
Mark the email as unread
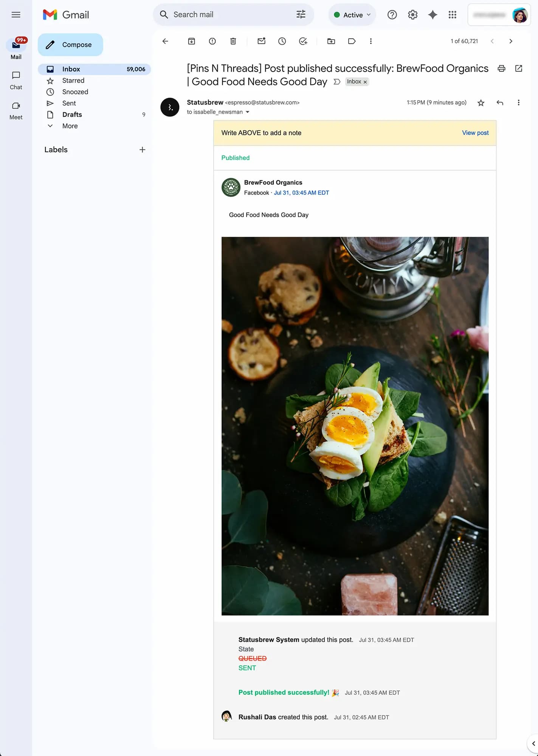tap(261, 41)
